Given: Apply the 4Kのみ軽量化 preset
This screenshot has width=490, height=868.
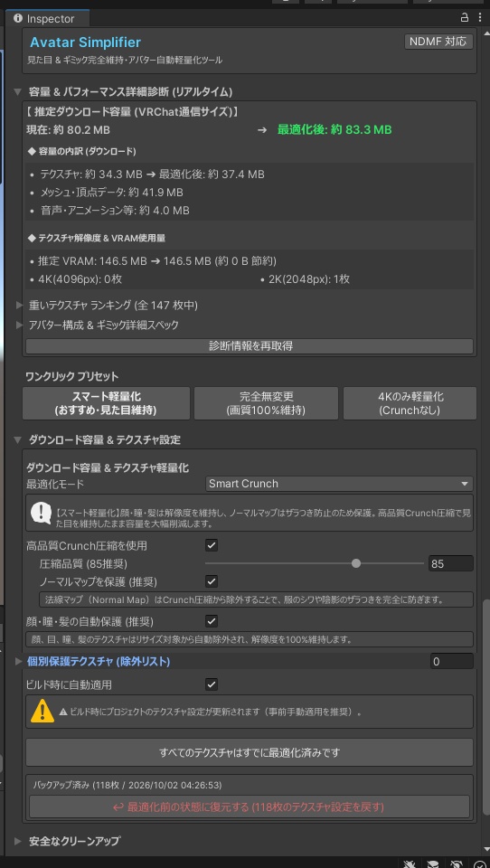Looking at the screenshot, I should pos(410,403).
